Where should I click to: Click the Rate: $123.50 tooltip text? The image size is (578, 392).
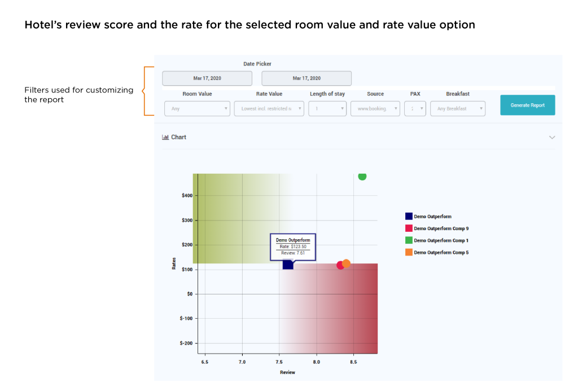pyautogui.click(x=293, y=246)
